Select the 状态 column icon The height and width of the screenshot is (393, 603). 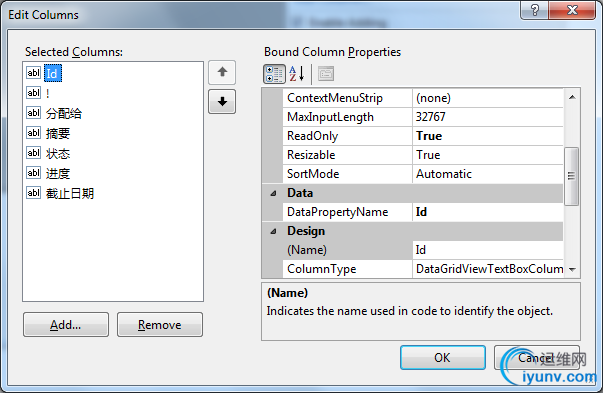click(33, 153)
